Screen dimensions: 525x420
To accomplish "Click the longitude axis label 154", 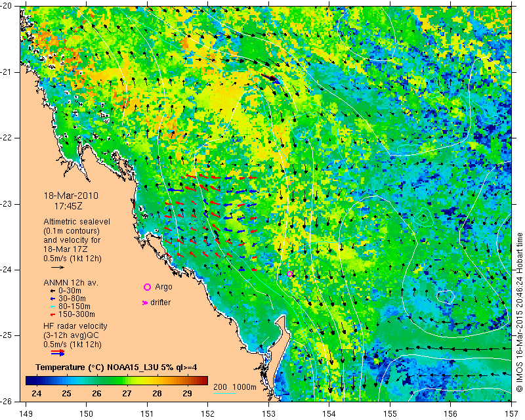I will click(329, 413).
